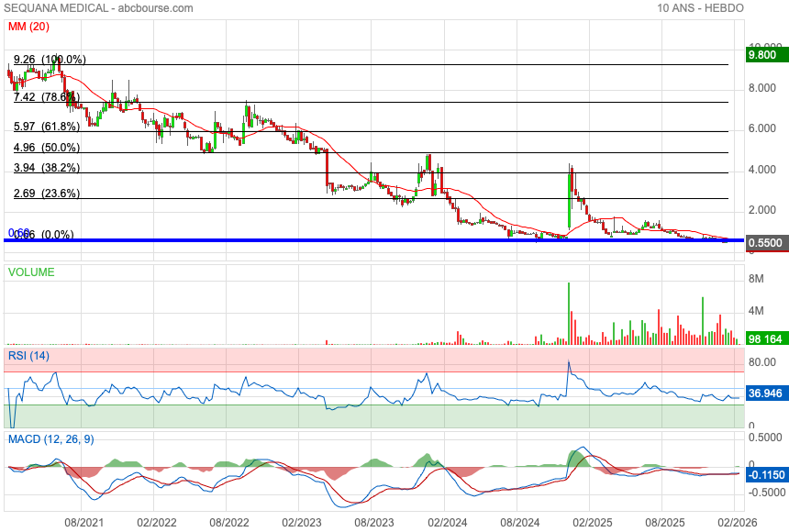Click the 10 ANS - HEBDO period label

click(700, 8)
